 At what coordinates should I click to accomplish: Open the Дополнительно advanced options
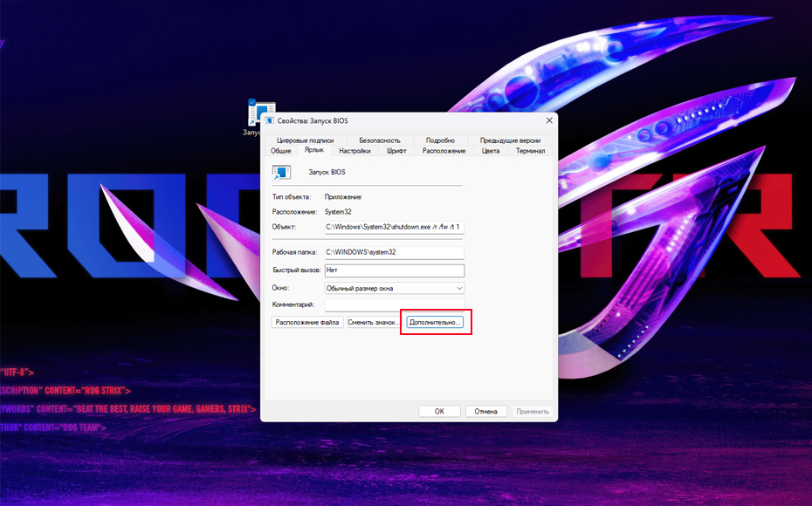[x=435, y=322]
